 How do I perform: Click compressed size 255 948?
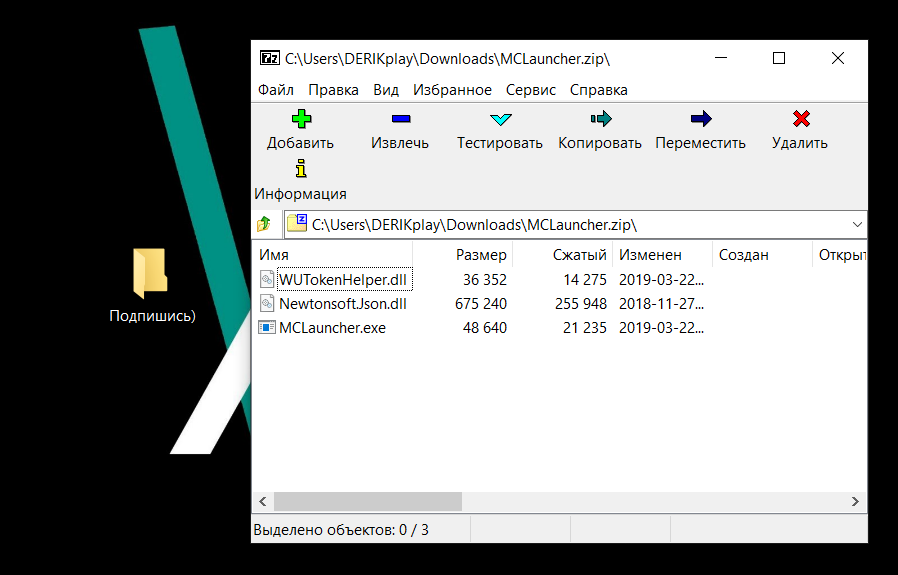pos(580,304)
